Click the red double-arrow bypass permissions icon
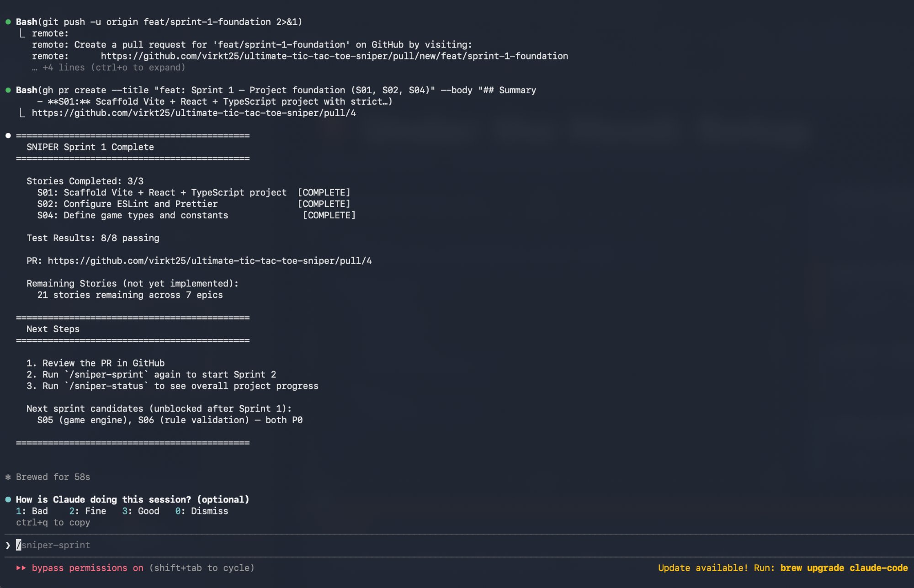Viewport: 914px width, 588px height. click(x=21, y=568)
